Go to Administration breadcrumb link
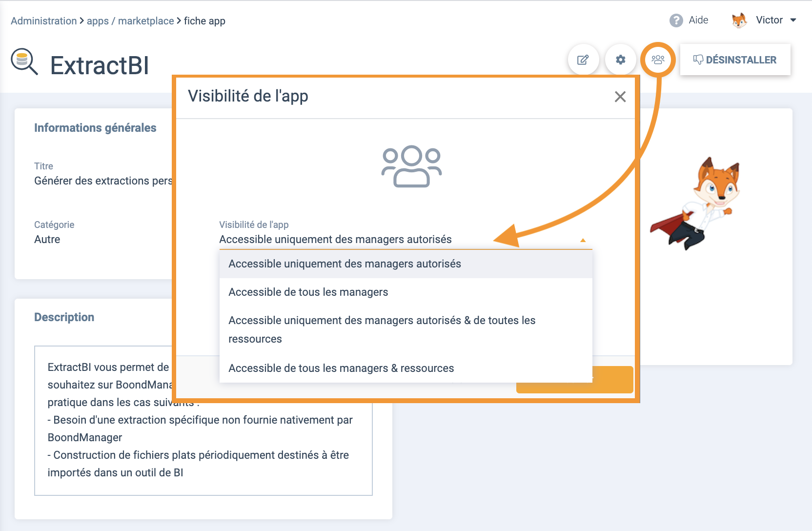812x531 pixels. pos(44,21)
